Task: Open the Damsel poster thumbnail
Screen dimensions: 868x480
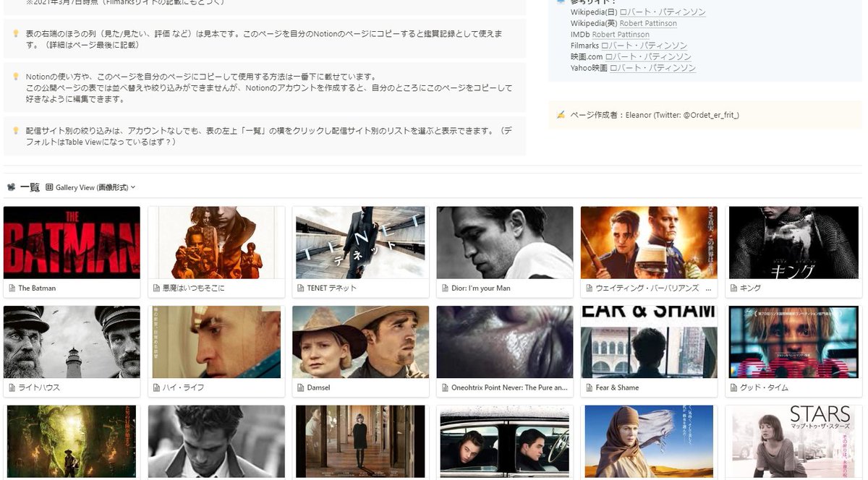Action: coord(360,342)
